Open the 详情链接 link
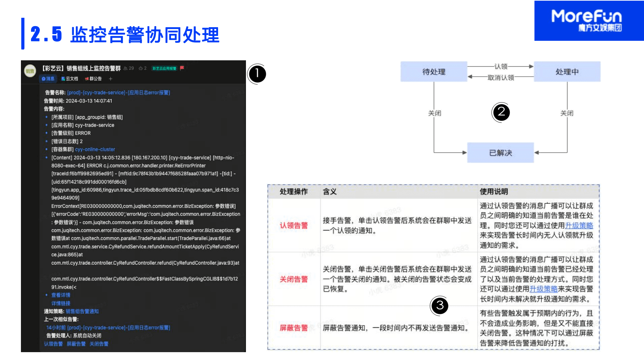Viewport: 644px width, 364px height. [61, 303]
